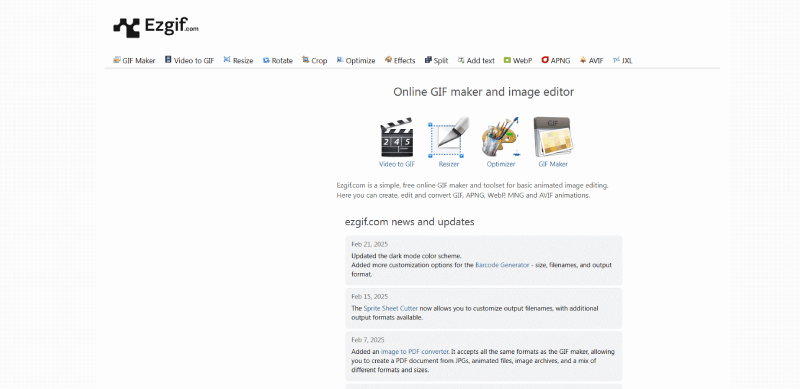Choose Crop from the top menu
Image resolution: width=800 pixels, height=389 pixels.
319,60
